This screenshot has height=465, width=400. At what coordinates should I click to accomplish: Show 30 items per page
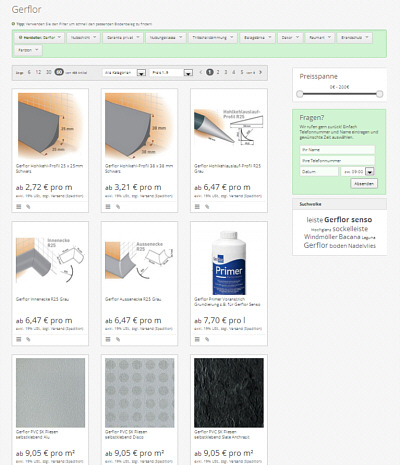click(x=49, y=72)
